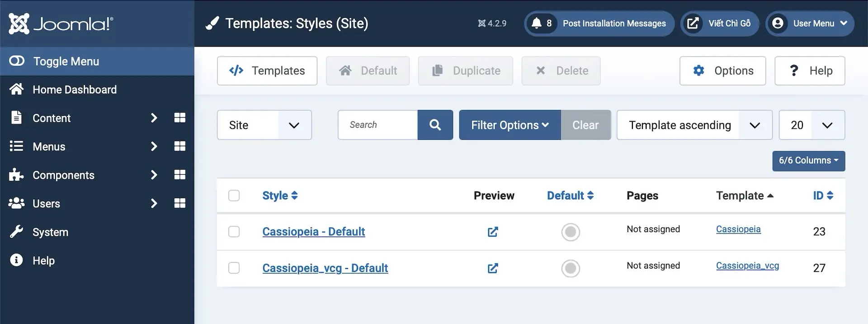868x324 pixels.
Task: Open preview icon for Cassiopeia_vcg - Default
Action: (x=493, y=268)
